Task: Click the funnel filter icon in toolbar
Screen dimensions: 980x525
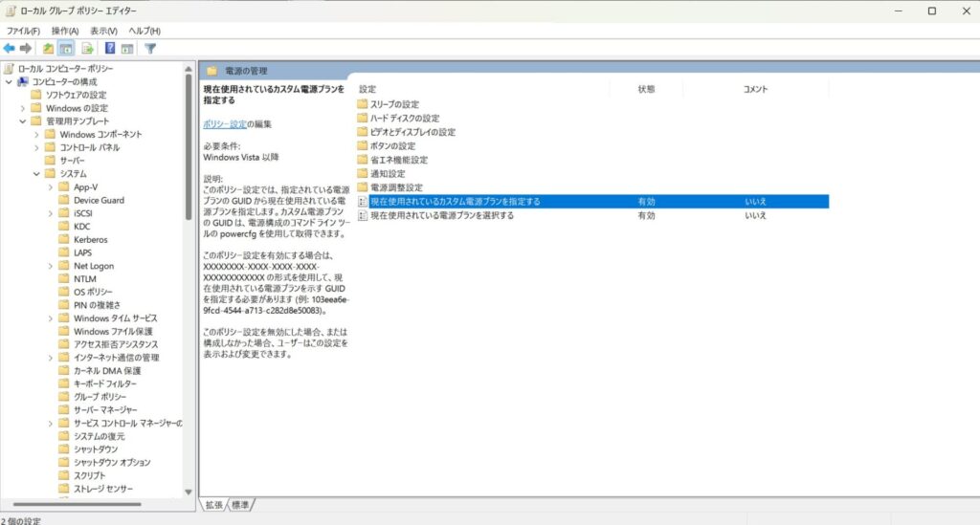Action: pos(150,48)
